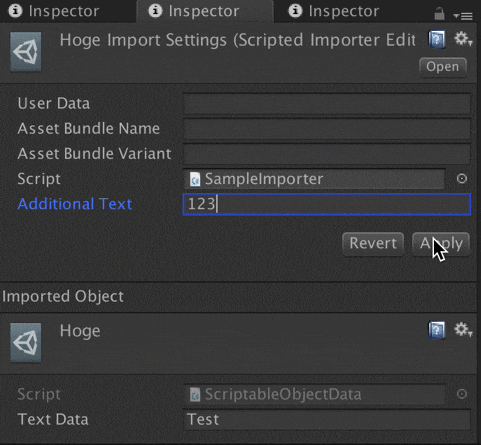Screen dimensions: 481x445
Task: Open the third Inspector tab
Action: coord(344,11)
